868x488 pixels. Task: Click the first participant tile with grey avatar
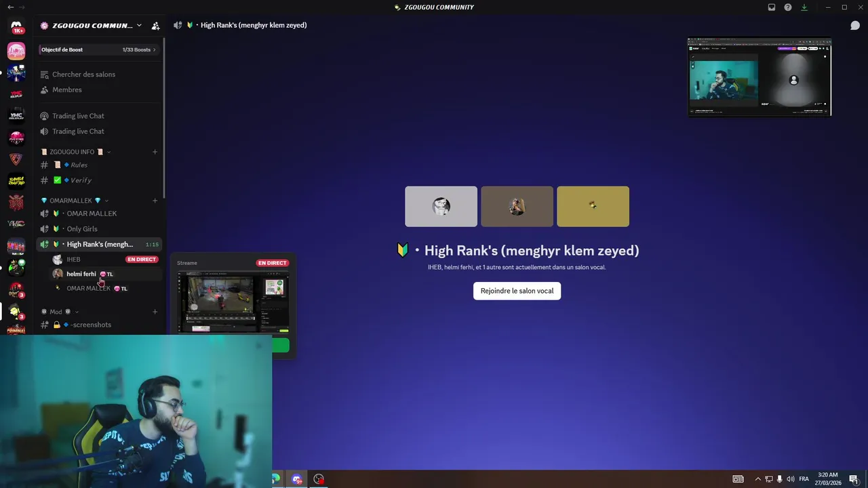coord(441,207)
